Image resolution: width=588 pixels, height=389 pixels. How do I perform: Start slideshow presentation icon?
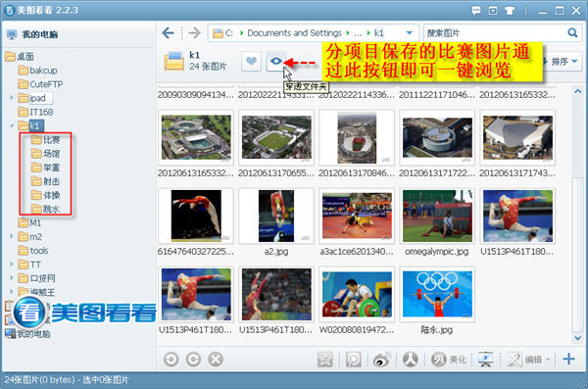486,360
